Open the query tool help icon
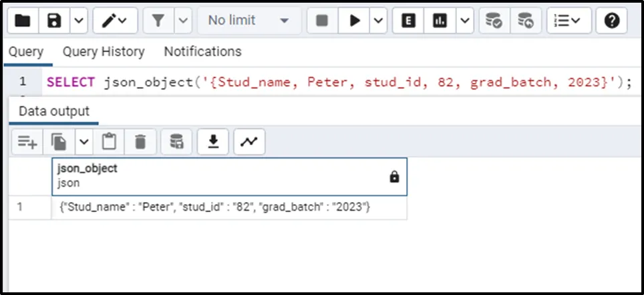 [611, 21]
